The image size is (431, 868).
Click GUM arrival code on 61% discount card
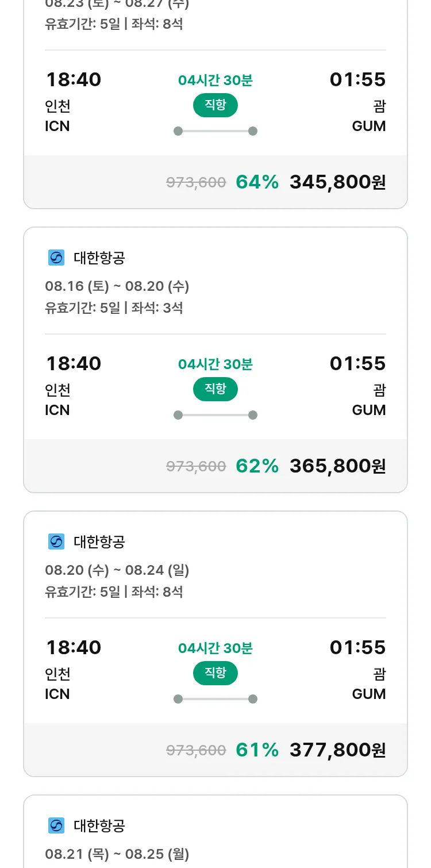[x=368, y=694]
